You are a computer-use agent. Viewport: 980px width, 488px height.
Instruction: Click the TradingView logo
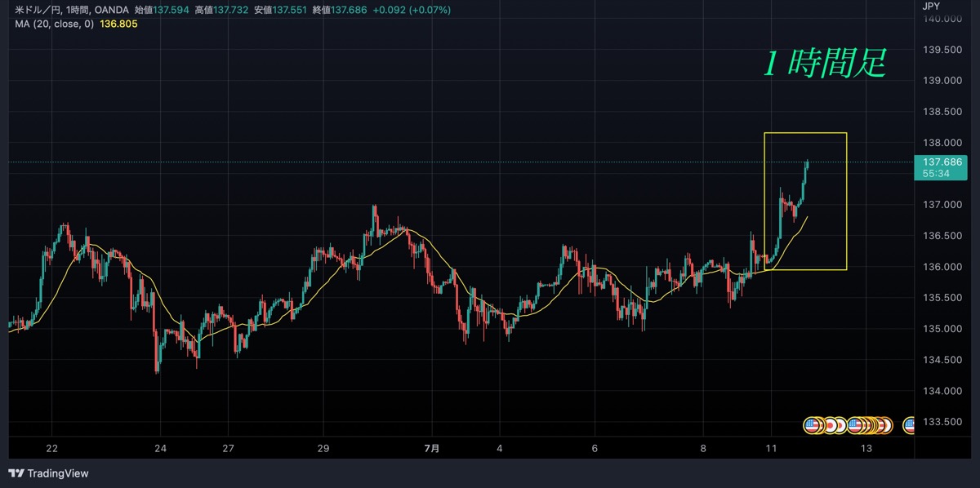coord(48,473)
